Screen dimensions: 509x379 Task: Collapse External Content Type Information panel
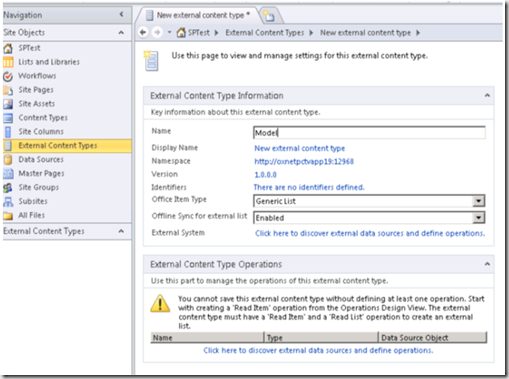pyautogui.click(x=487, y=96)
